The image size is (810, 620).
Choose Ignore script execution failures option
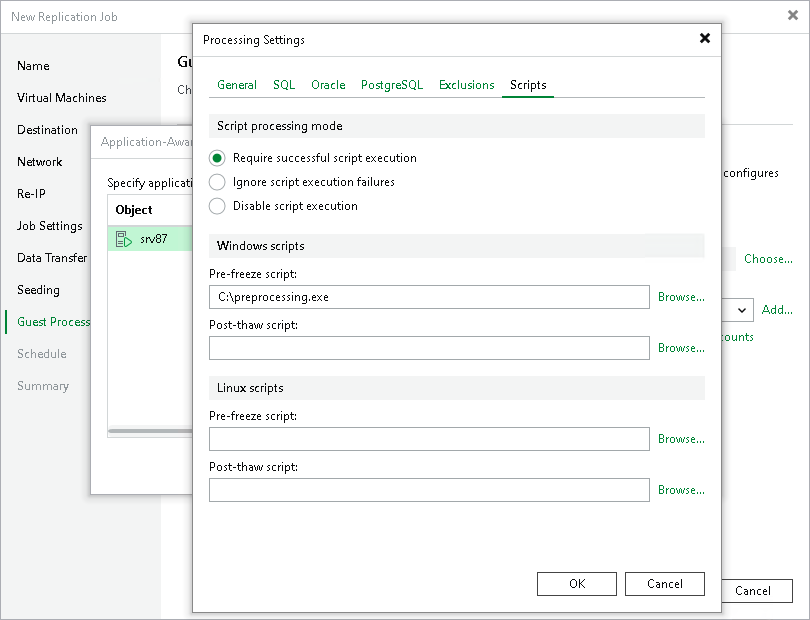pyautogui.click(x=217, y=182)
